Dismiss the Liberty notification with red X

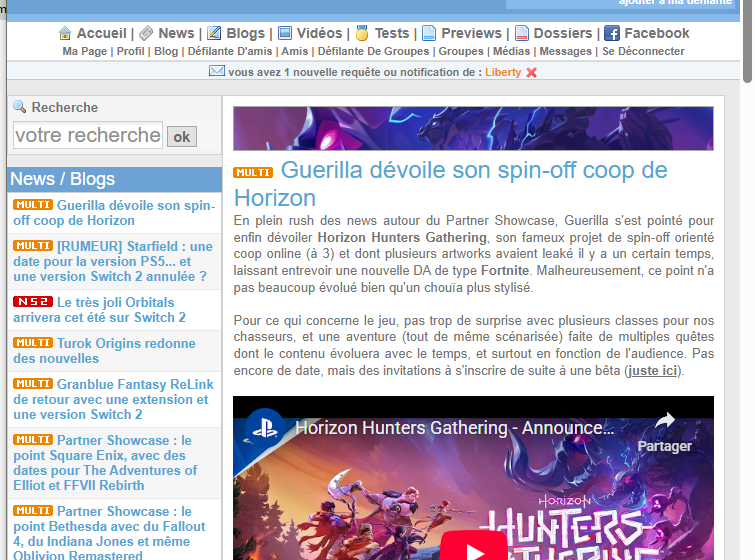[x=532, y=72]
